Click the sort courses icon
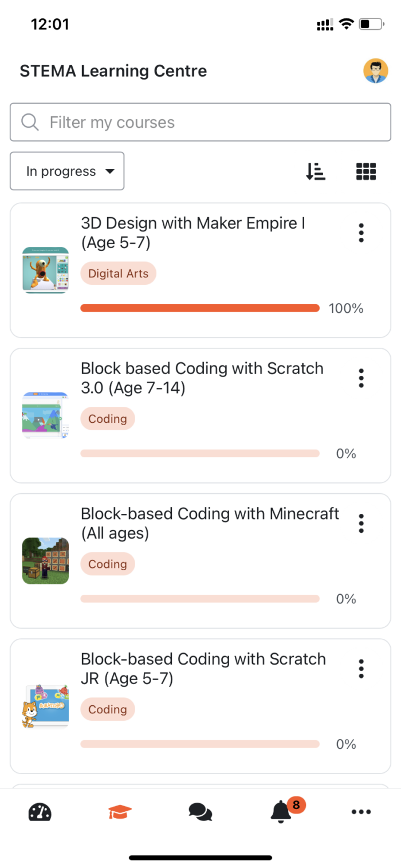The image size is (401, 868). click(316, 171)
